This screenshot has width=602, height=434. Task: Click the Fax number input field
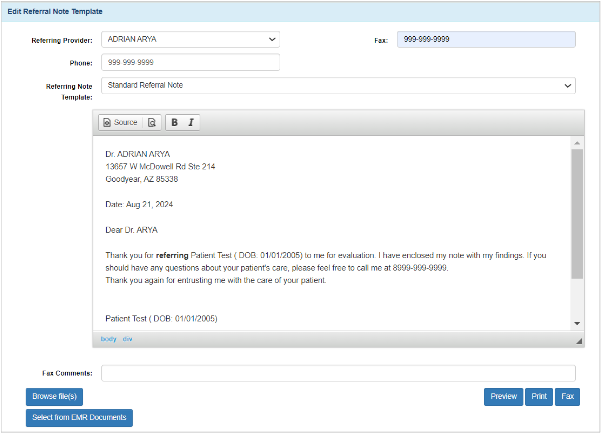click(486, 40)
